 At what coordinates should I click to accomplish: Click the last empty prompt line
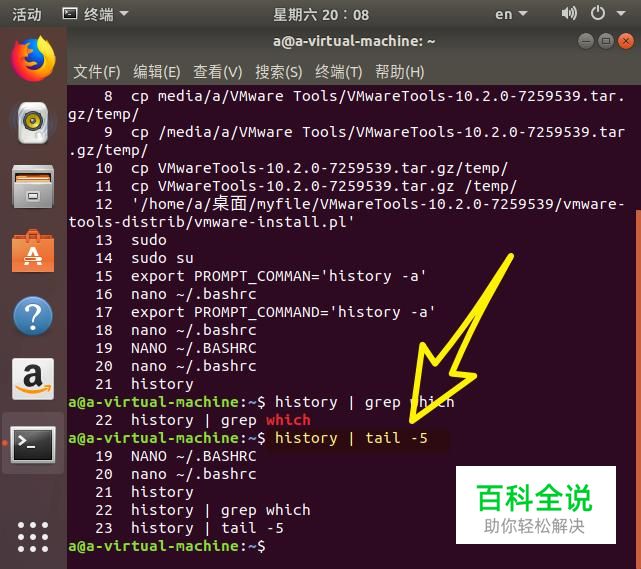point(167,546)
